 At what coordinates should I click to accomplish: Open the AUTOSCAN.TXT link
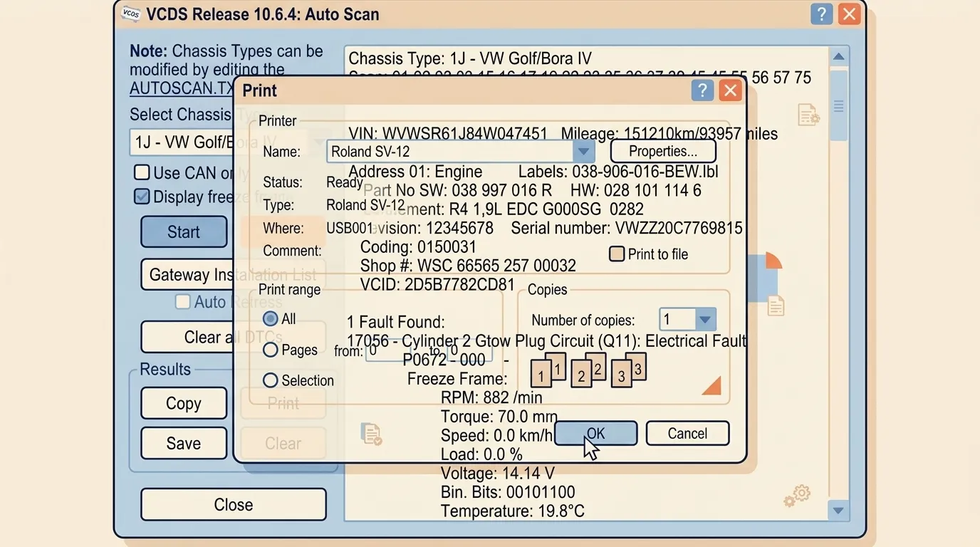pos(182,88)
